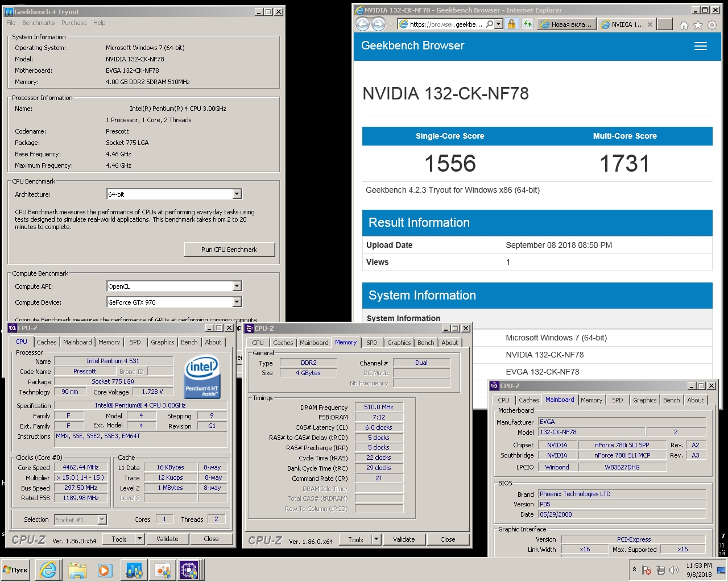The width and height of the screenshot is (728, 582).
Task: Open Internet Explorer home page
Action: coord(684,25)
